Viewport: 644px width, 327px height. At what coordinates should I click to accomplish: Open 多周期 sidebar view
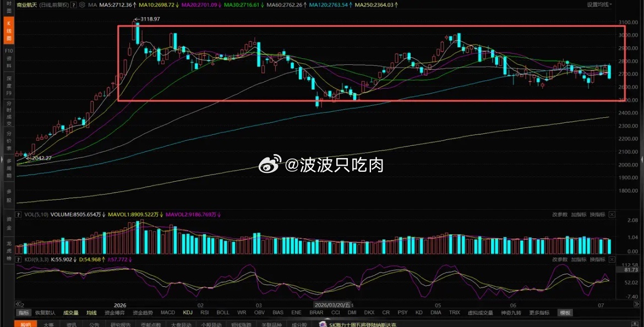pos(8,168)
